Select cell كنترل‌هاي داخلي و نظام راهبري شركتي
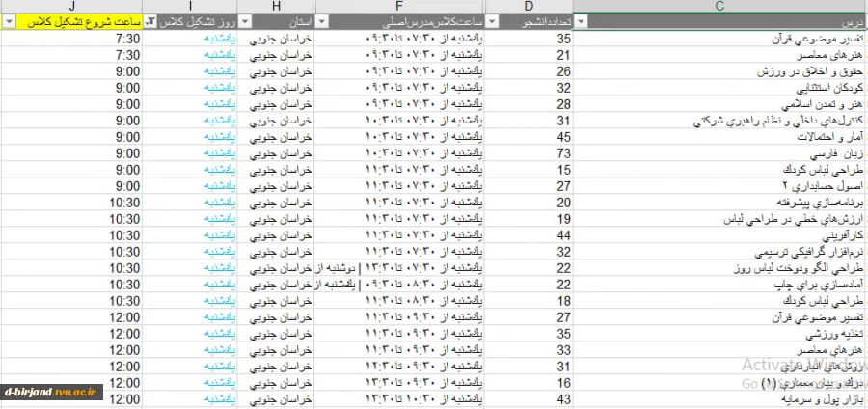Screen dimensions: 868x409 click(719, 121)
